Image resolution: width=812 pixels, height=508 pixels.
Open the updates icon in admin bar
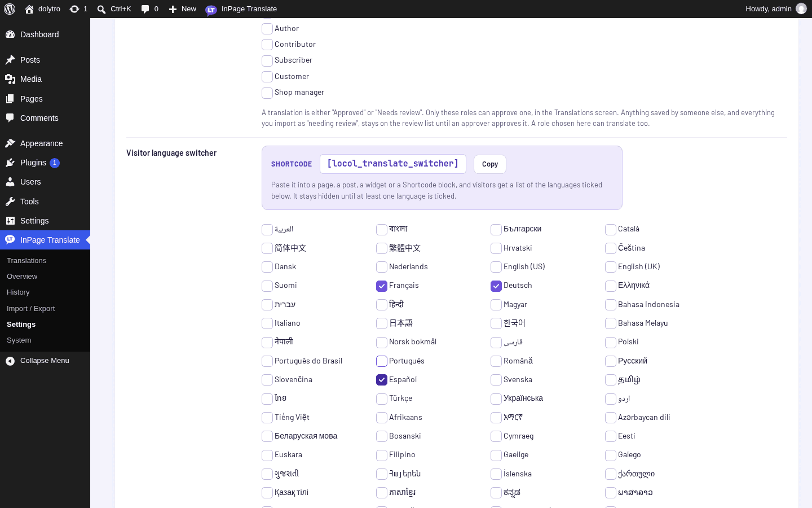[78, 9]
